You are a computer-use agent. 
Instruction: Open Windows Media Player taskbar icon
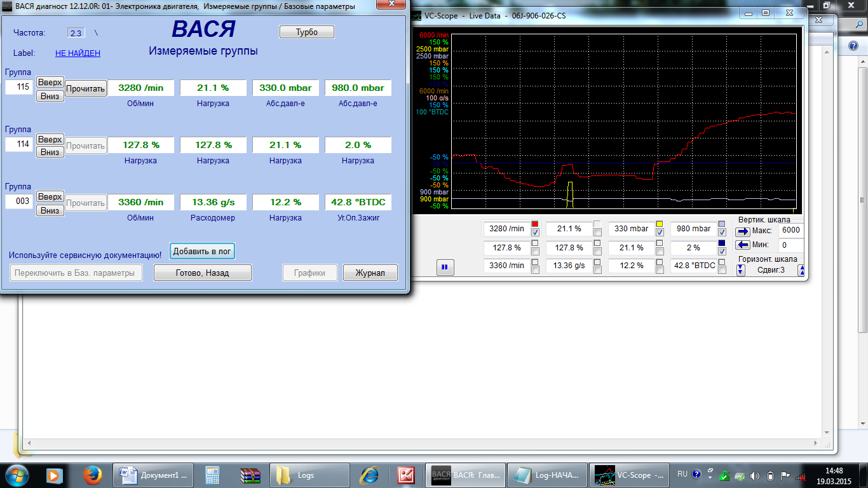click(x=54, y=475)
